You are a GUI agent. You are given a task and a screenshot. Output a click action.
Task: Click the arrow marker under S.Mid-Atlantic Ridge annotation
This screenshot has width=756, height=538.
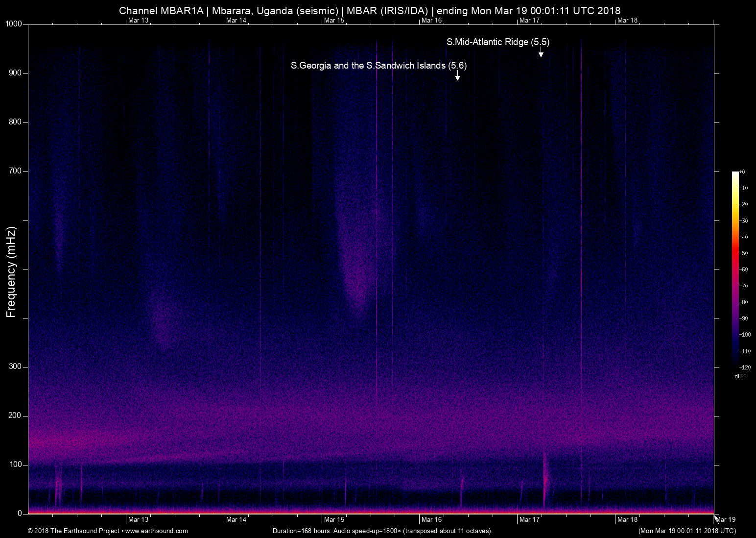pos(541,53)
